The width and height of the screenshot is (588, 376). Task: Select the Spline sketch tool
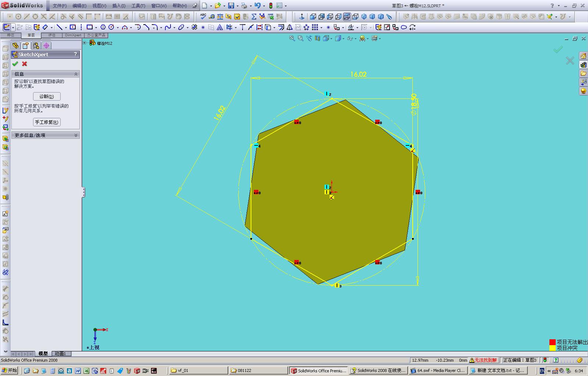click(168, 27)
